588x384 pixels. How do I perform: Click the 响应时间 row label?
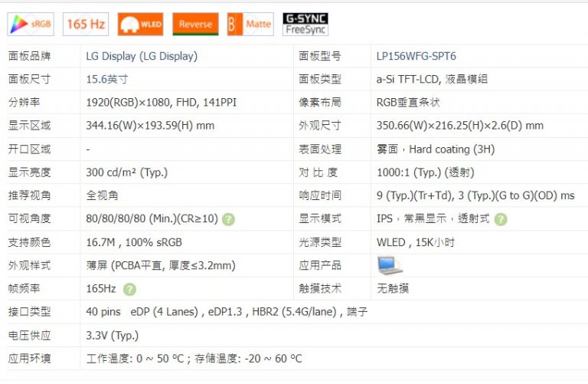(320, 195)
